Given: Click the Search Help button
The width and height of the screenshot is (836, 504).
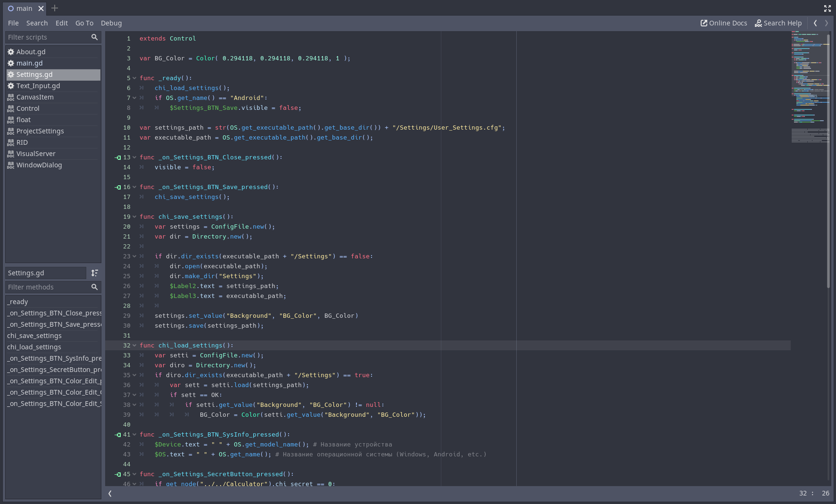Looking at the screenshot, I should tap(778, 23).
